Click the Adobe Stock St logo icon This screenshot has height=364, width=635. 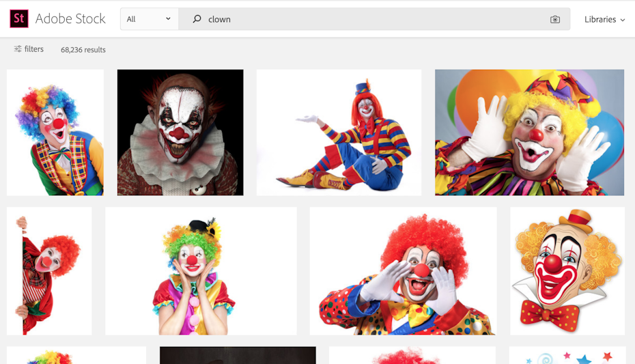(19, 19)
